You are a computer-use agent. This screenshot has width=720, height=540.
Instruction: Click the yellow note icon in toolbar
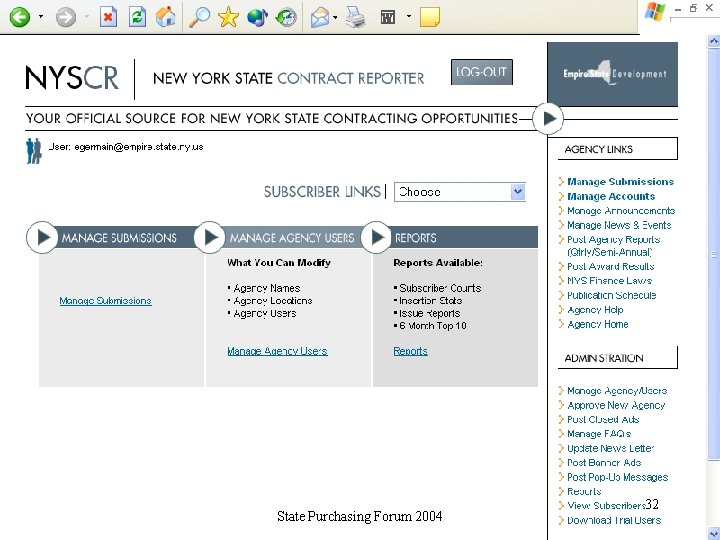click(430, 17)
